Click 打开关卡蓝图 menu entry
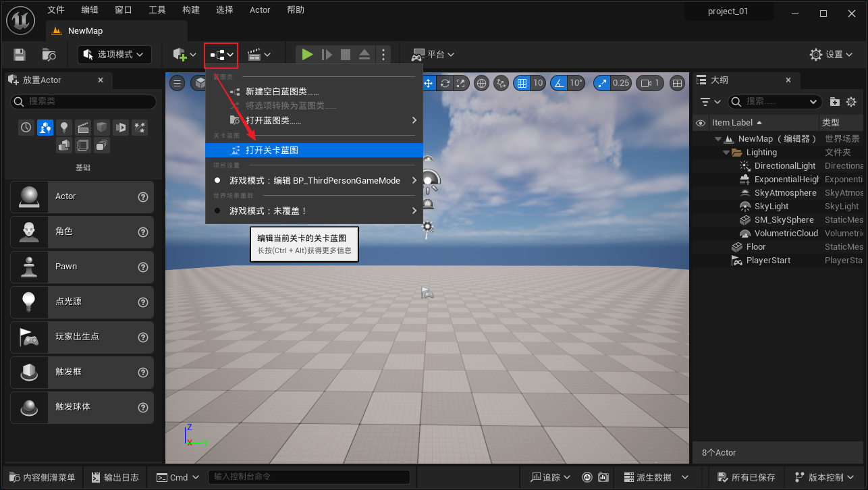Image resolution: width=868 pixels, height=490 pixels. point(314,150)
